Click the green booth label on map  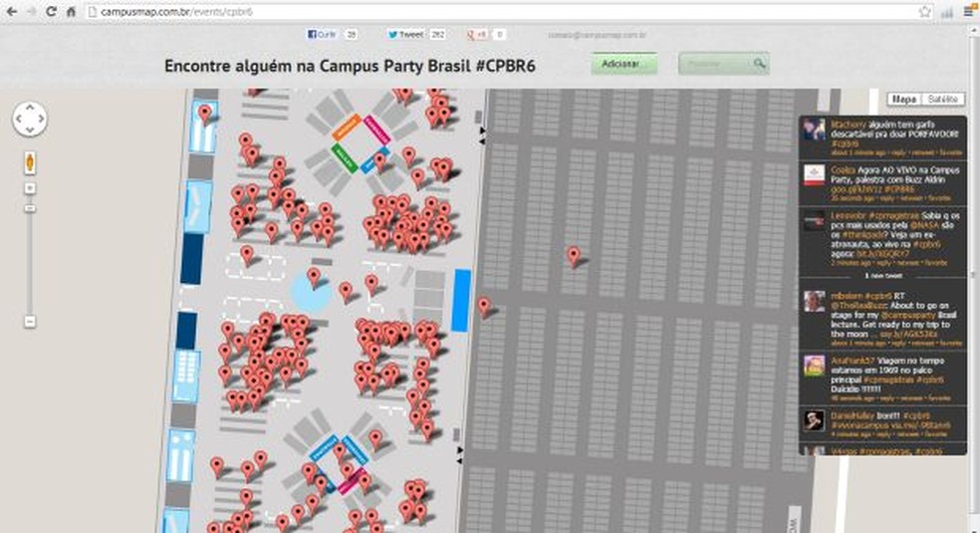click(x=345, y=158)
